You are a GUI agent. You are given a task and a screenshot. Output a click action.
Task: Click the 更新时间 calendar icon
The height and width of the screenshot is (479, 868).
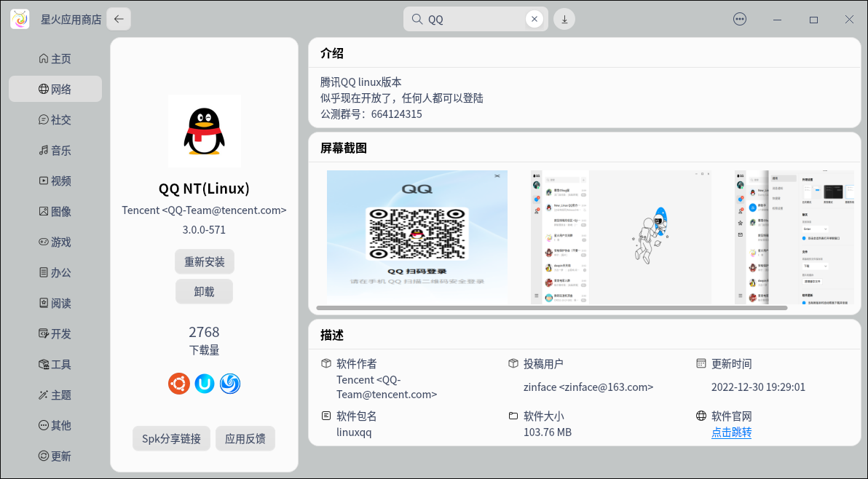pyautogui.click(x=701, y=363)
